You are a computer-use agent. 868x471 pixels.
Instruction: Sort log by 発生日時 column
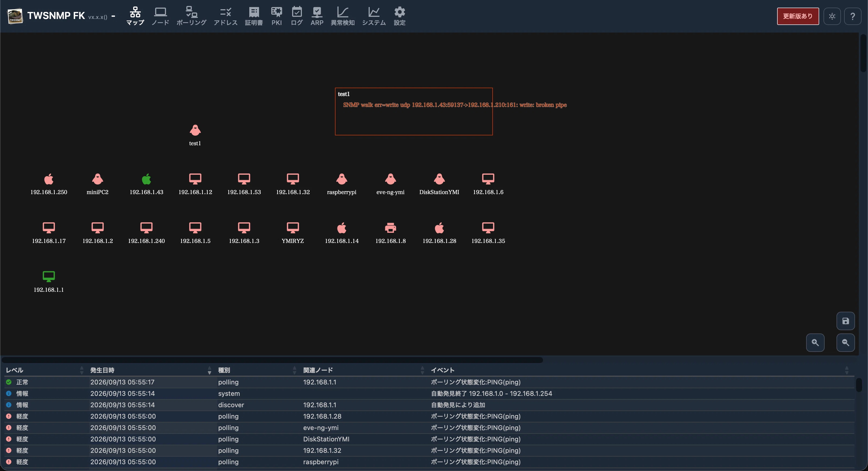(151, 370)
